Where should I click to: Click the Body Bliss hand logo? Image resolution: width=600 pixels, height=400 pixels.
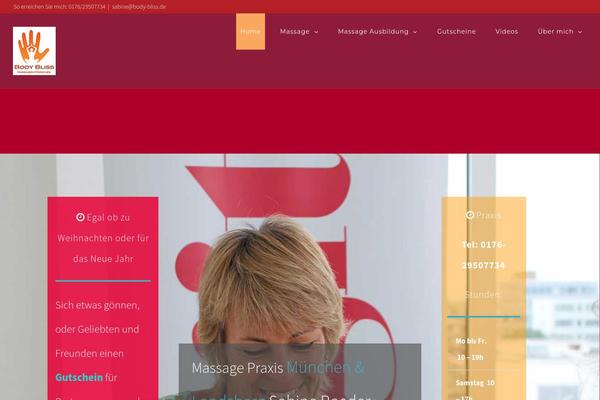[34, 51]
